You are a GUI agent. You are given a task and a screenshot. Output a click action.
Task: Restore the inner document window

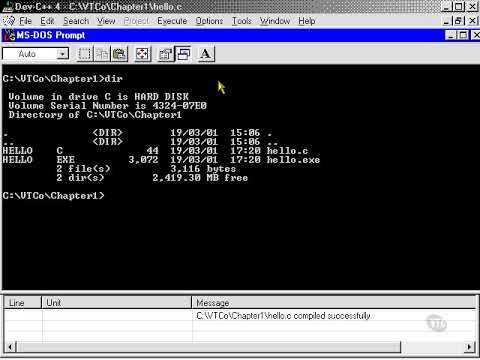459,21
